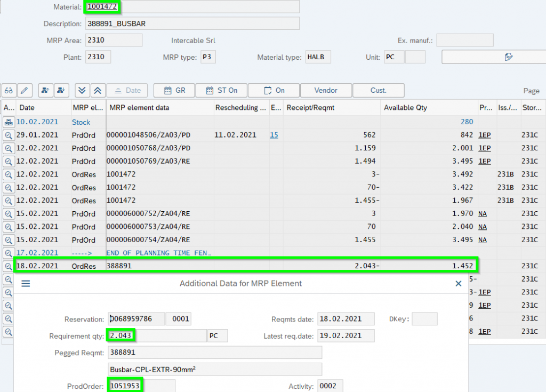Viewport: 546px width, 392px height.
Task: Click the pencil change element icon
Action: click(x=25, y=91)
